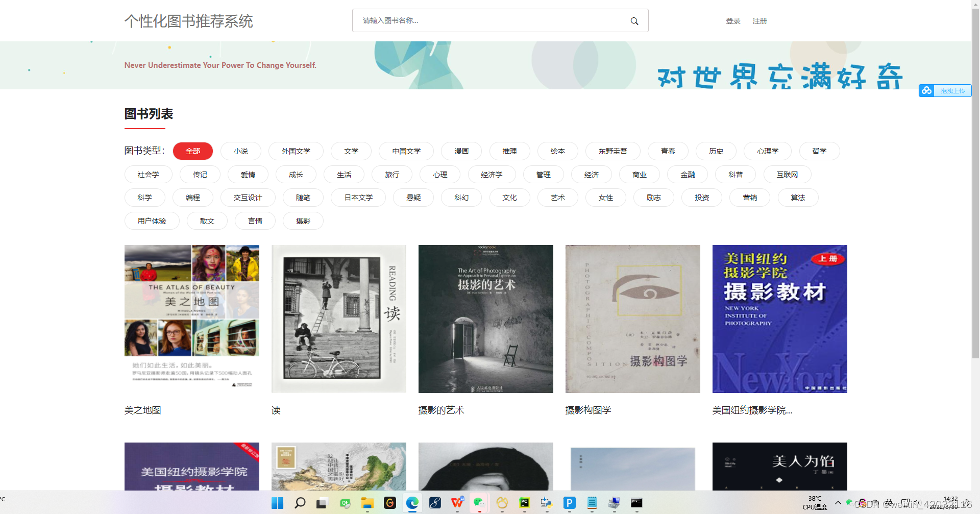Open the 登录 login link
The image size is (980, 514).
tap(733, 21)
